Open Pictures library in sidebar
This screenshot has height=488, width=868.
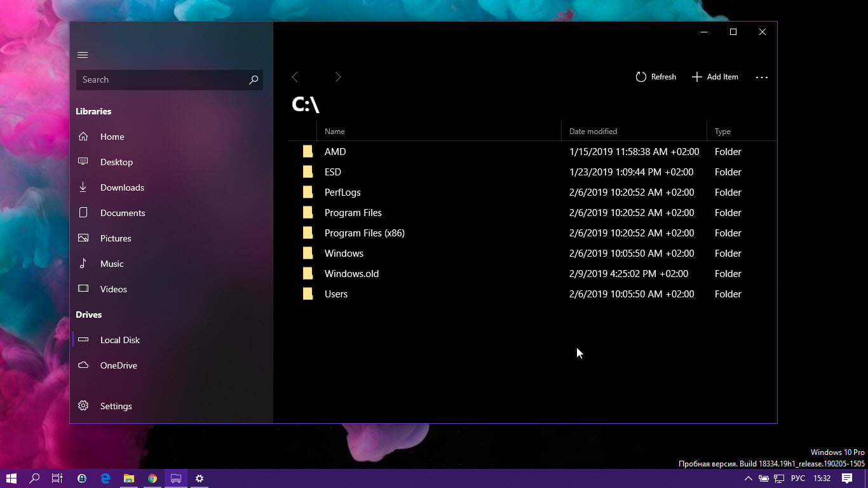pyautogui.click(x=116, y=238)
